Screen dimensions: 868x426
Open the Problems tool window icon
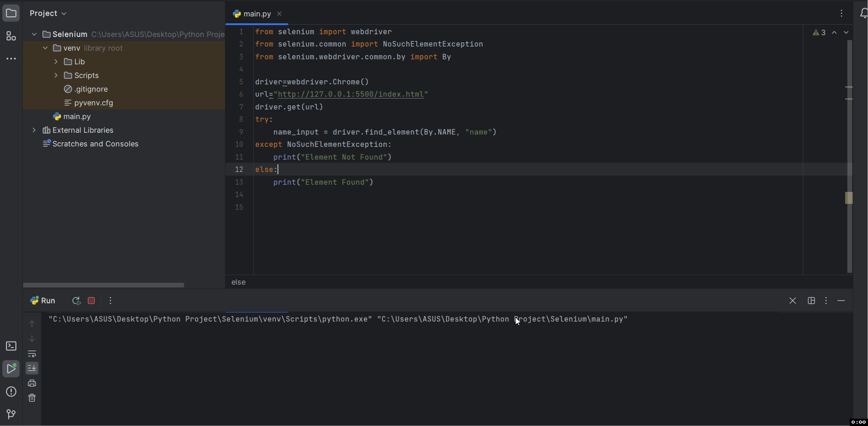pyautogui.click(x=11, y=392)
